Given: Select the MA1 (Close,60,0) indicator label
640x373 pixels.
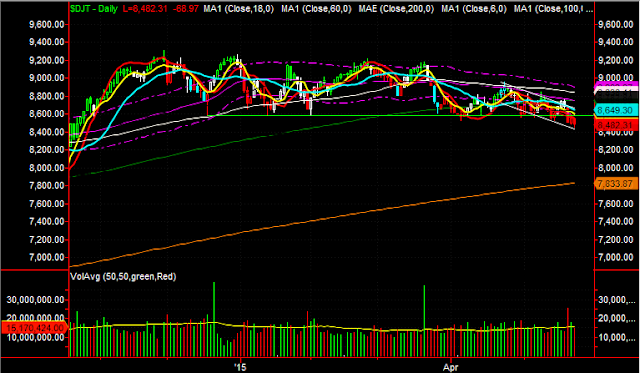Looking at the screenshot, I should click(x=316, y=9).
